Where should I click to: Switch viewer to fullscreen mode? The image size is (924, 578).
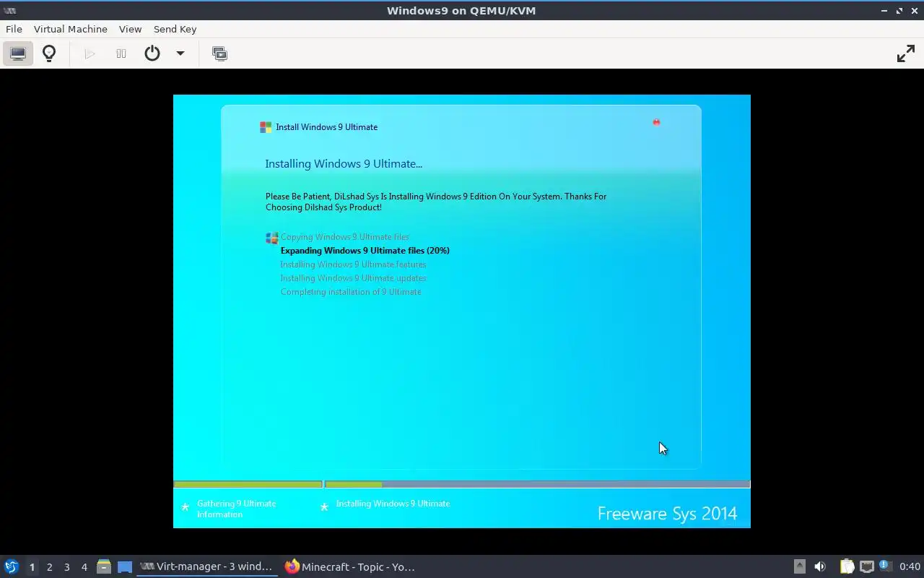point(905,53)
